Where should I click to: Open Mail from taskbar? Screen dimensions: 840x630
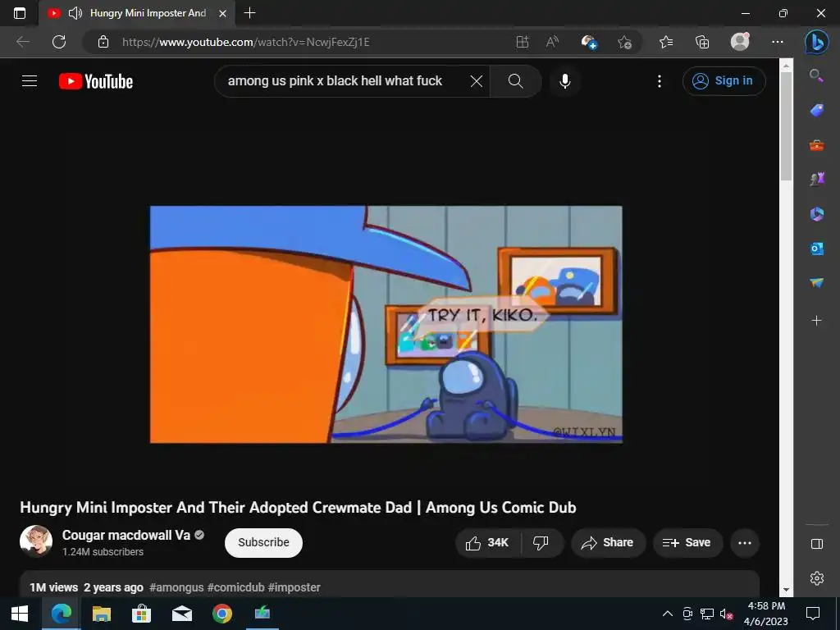pos(181,614)
